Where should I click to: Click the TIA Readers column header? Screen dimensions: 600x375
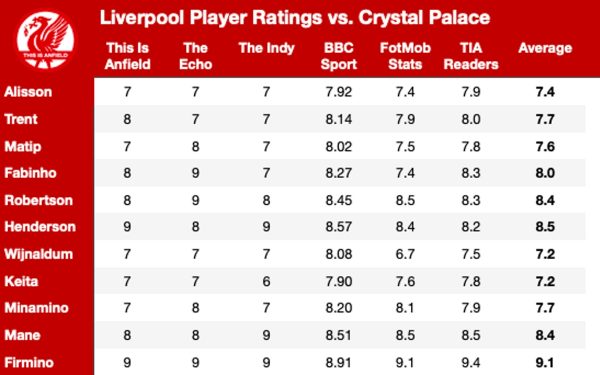click(471, 56)
